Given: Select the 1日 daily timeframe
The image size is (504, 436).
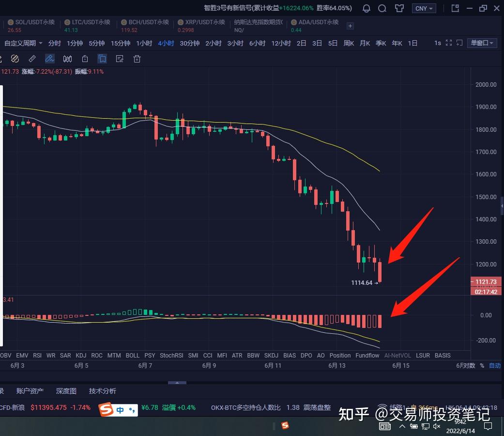Looking at the screenshot, I should tap(412, 43).
